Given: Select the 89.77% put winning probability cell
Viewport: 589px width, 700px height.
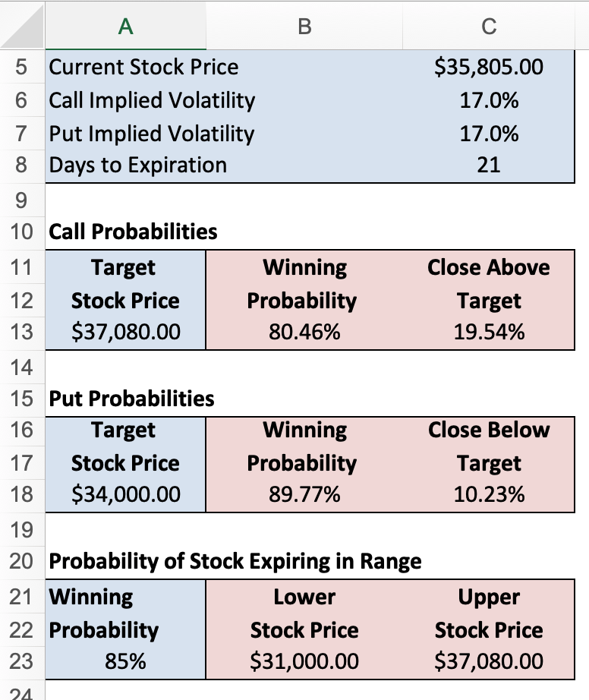Looking at the screenshot, I should (304, 495).
